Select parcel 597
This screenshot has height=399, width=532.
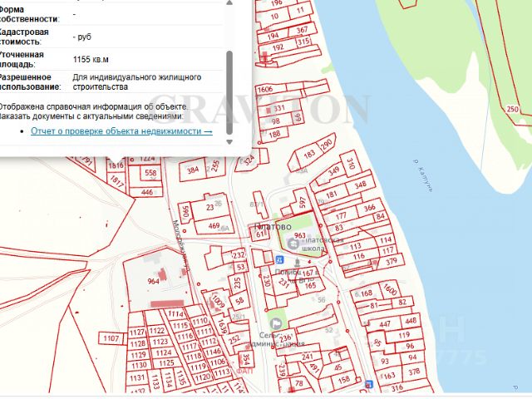[303, 202]
